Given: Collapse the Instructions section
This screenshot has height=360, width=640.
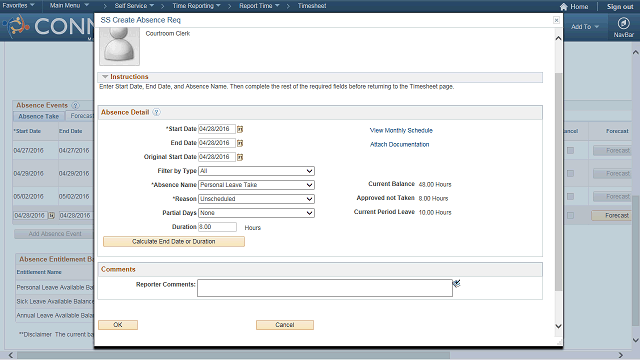Looking at the screenshot, I should [105, 77].
